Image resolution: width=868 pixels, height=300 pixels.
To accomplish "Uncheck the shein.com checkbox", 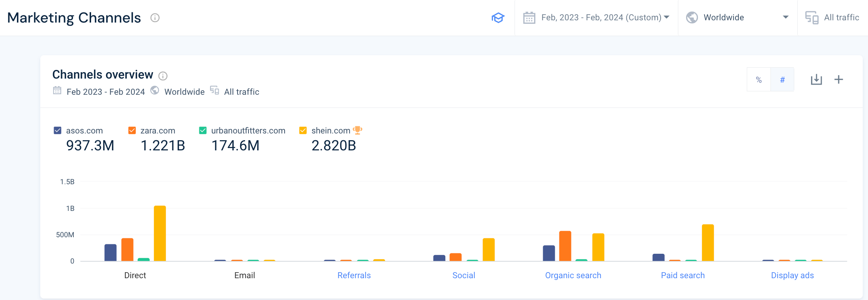I will pos(303,130).
